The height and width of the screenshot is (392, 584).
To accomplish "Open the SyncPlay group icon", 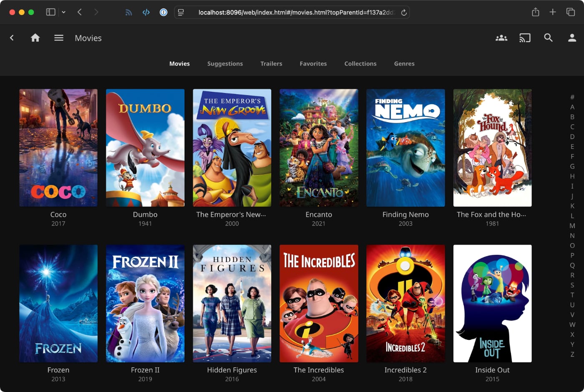I will coord(501,38).
